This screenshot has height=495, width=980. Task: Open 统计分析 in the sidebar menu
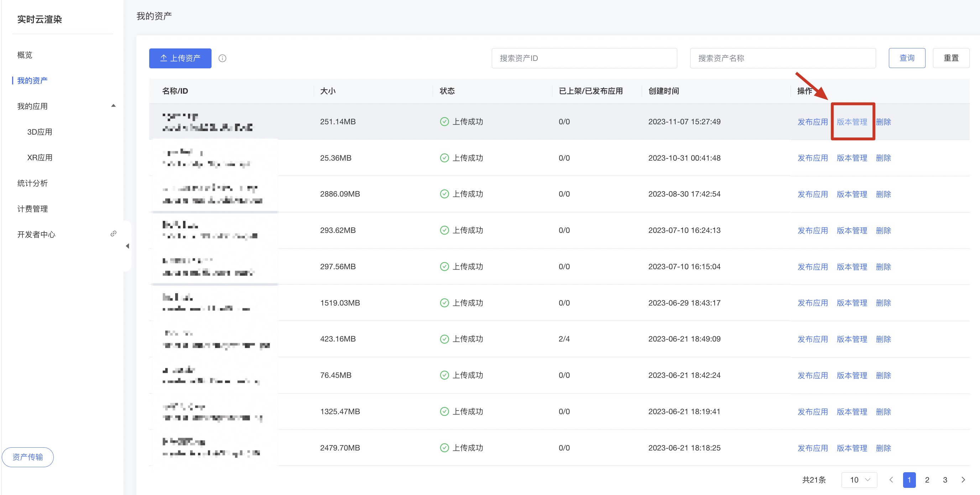point(32,183)
